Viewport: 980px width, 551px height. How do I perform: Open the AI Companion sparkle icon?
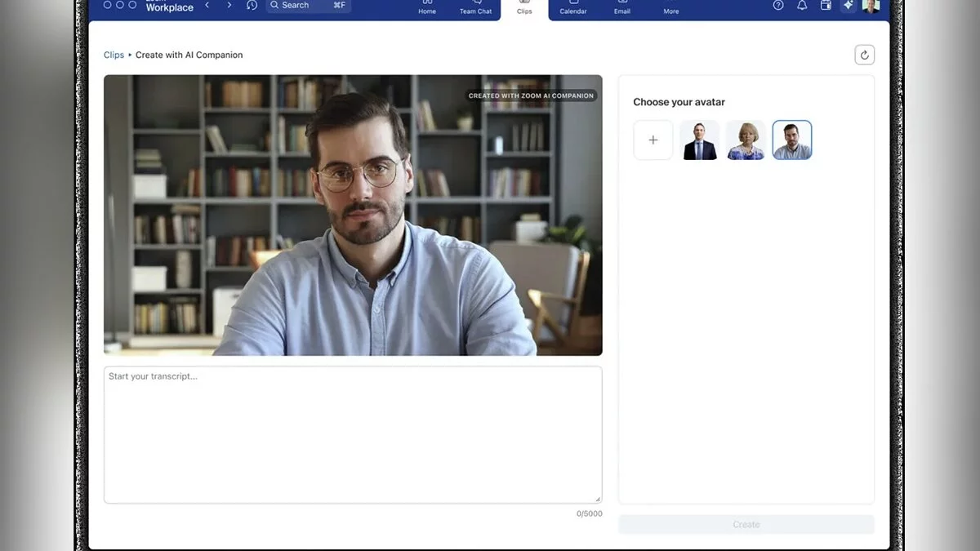tap(849, 5)
